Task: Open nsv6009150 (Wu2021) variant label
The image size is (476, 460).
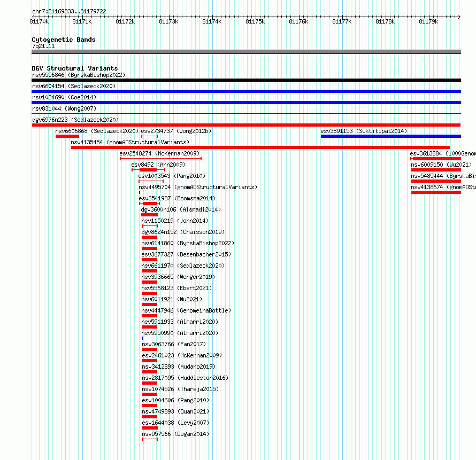Action: click(x=441, y=165)
